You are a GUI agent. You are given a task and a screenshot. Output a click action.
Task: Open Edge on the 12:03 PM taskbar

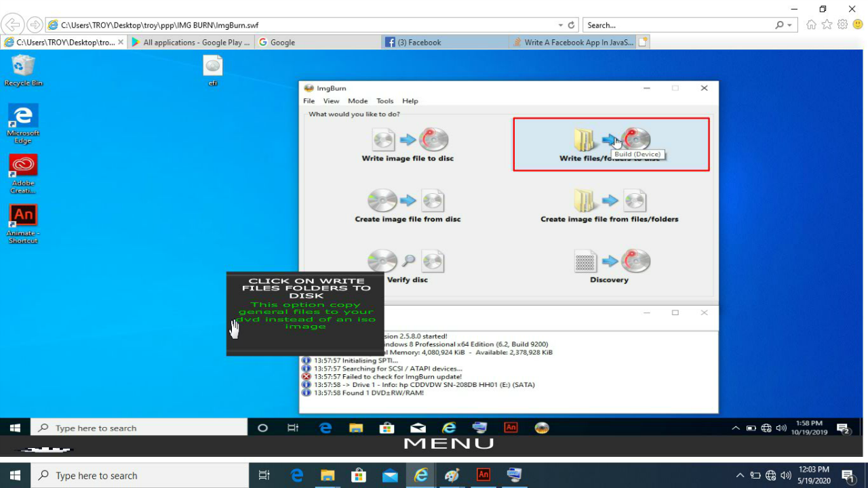coord(296,476)
